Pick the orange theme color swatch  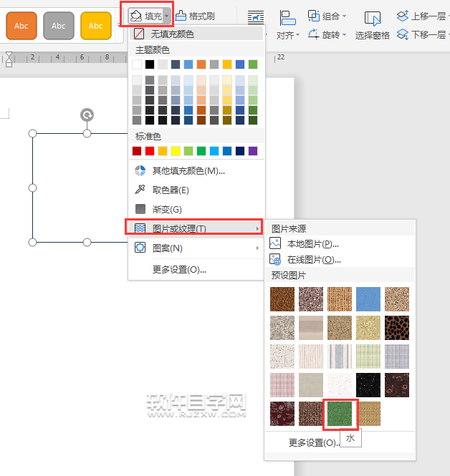(x=201, y=64)
